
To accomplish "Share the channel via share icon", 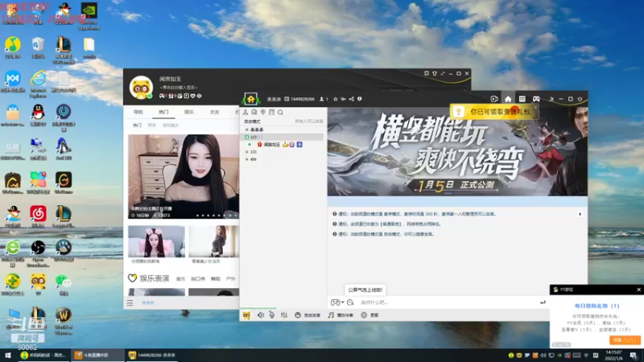I will coord(352,99).
